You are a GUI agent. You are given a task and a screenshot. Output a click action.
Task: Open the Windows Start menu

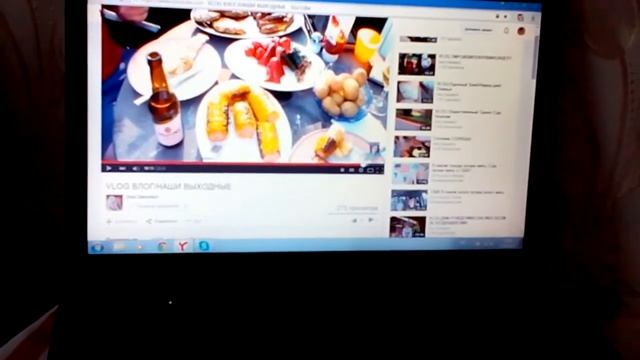(98, 247)
